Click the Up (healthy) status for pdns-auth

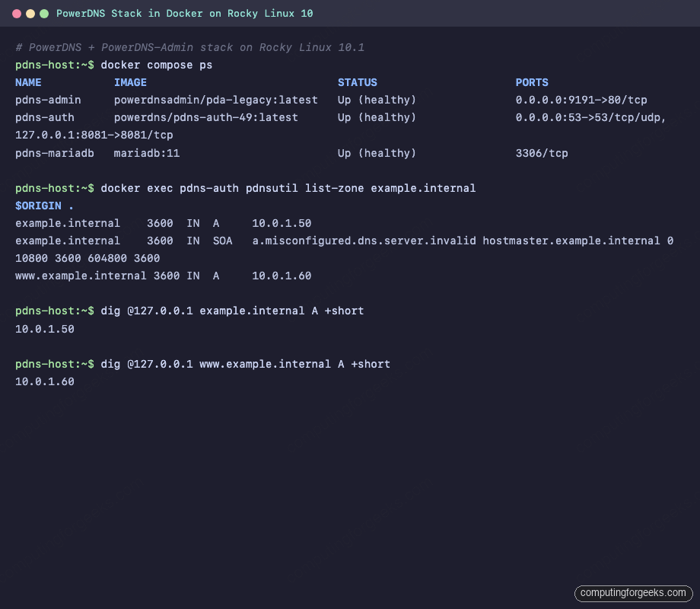pos(377,117)
